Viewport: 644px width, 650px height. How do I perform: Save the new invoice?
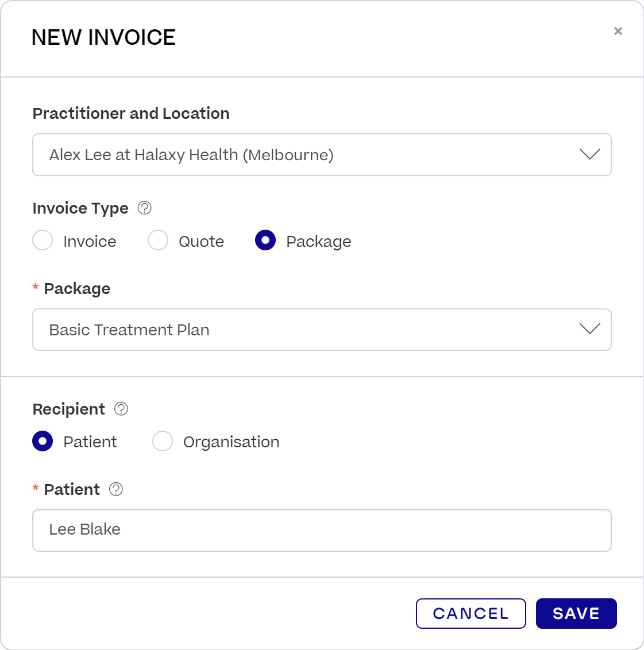click(x=576, y=613)
